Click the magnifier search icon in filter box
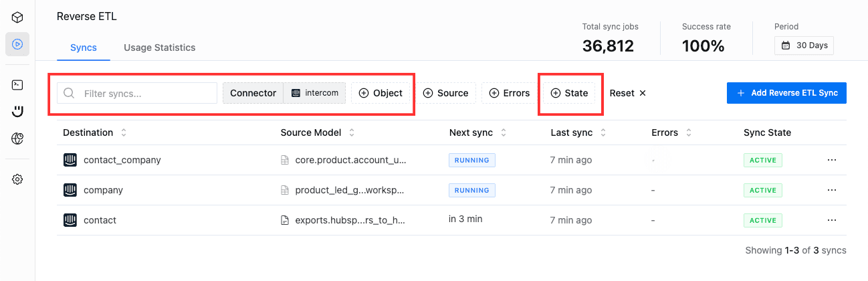The height and width of the screenshot is (281, 868). (x=69, y=93)
